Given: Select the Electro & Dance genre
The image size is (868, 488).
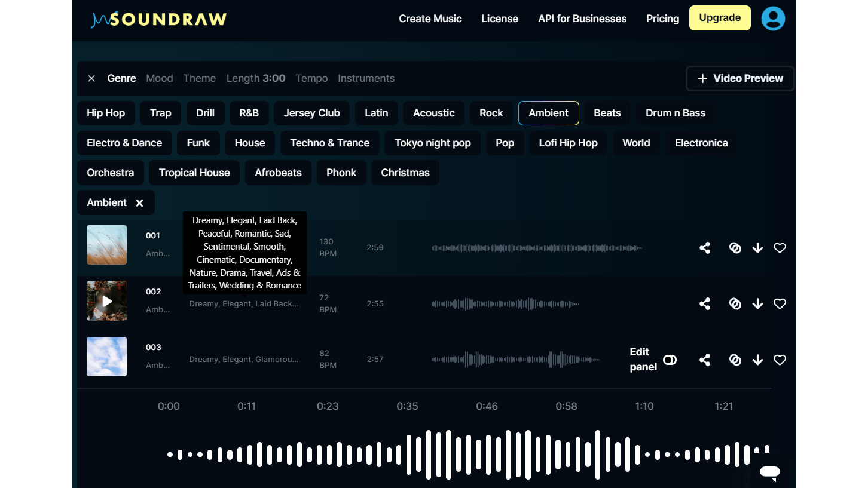Looking at the screenshot, I should (x=124, y=143).
